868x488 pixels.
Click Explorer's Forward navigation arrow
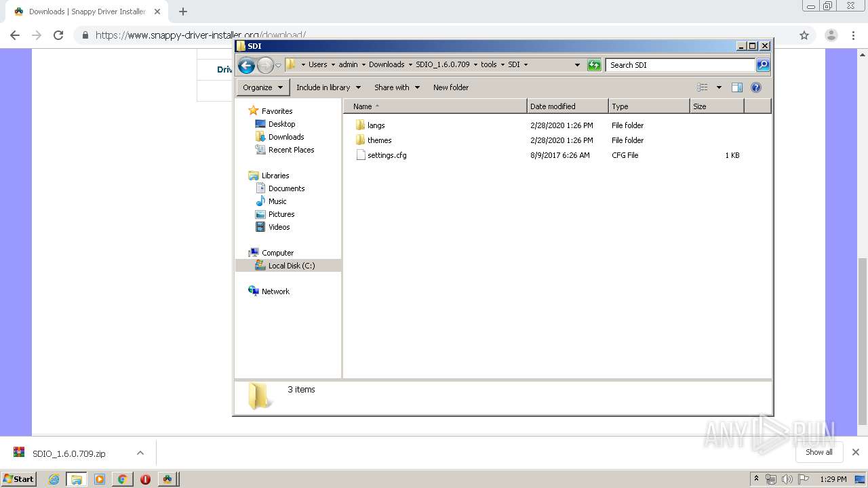pyautogui.click(x=265, y=65)
